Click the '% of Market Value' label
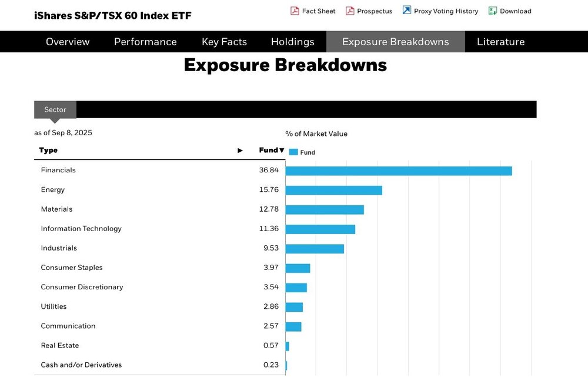This screenshot has height=377, width=588. [316, 134]
